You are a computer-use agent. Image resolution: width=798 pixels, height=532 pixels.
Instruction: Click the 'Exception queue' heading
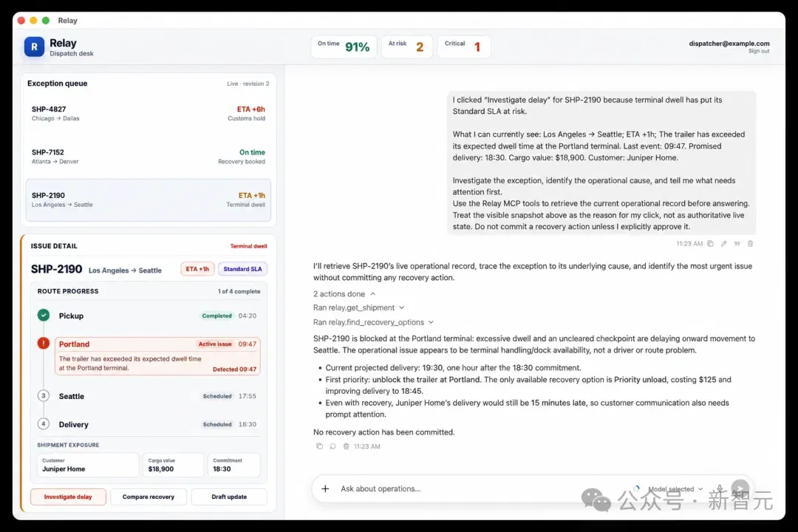(58, 83)
